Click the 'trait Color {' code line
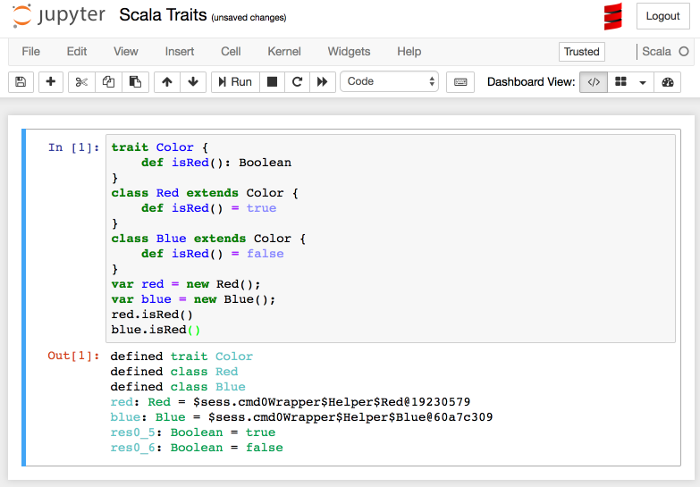The height and width of the screenshot is (487, 700). (x=160, y=147)
